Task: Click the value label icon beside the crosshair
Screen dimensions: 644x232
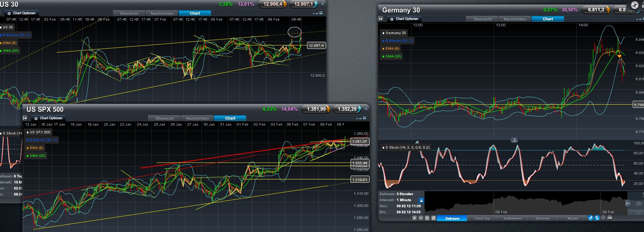Action: [x=610, y=217]
